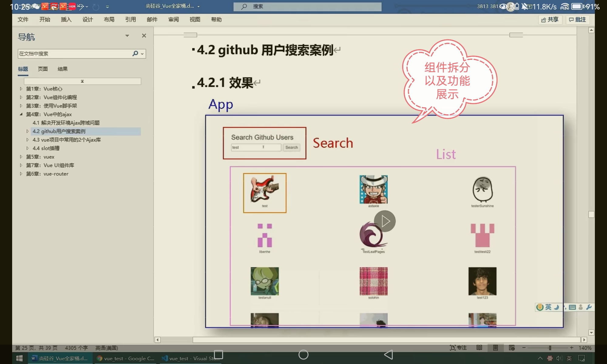This screenshot has height=364, width=607.
Task: Open Windows Start button on taskbar
Action: point(19,358)
